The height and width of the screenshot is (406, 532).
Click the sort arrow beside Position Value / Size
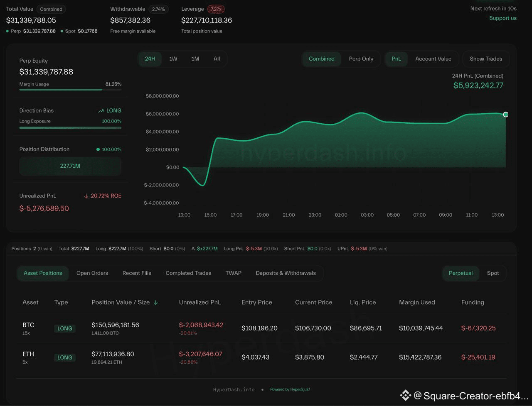[156, 303]
